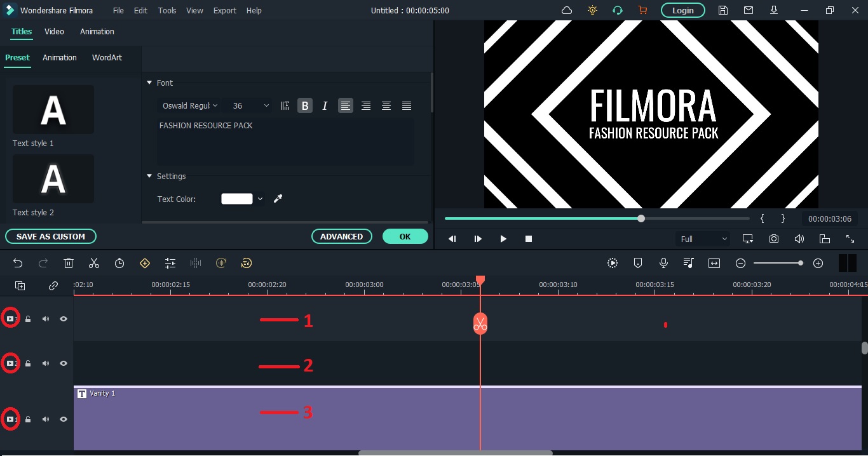Open the Export menu
Screen dimensions: 868x456
pos(225,10)
